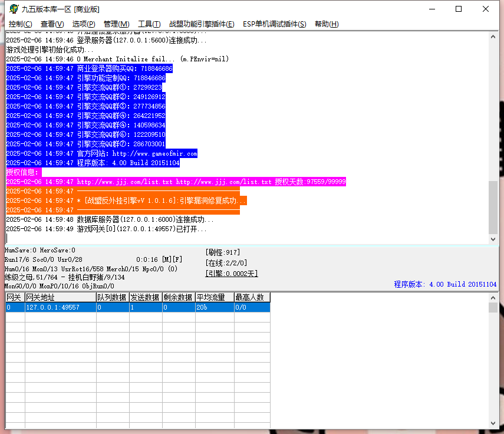The width and height of the screenshot is (504, 434).
Task: Click the 引擎交流QQ群② 249126912 line
Action: click(86, 97)
